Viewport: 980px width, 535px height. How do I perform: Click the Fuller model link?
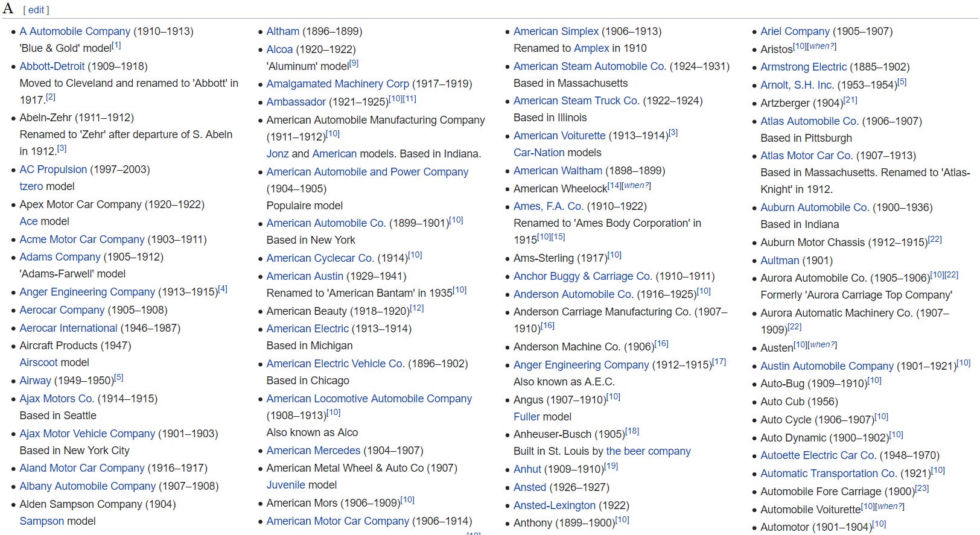[526, 417]
